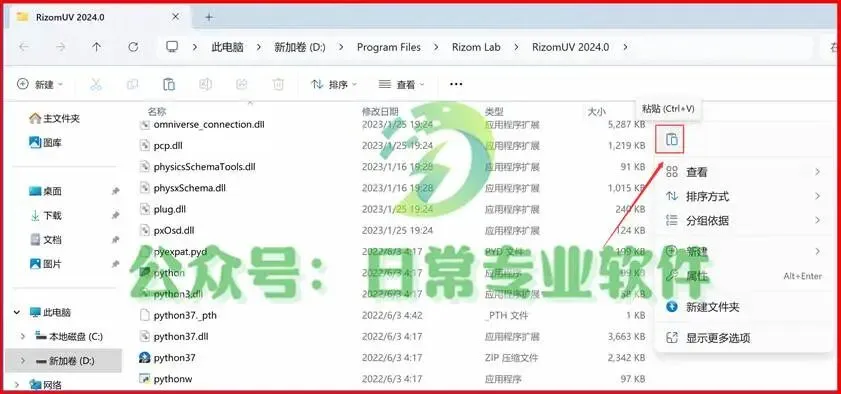Select pcp.dll file

[168, 145]
